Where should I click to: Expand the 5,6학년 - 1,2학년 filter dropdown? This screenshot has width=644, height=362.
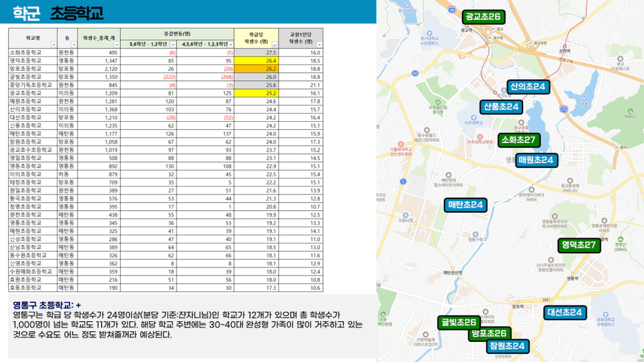(172, 45)
